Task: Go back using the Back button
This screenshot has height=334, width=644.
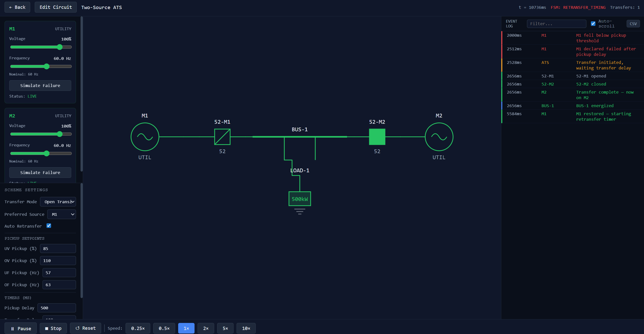Action: coord(17,7)
